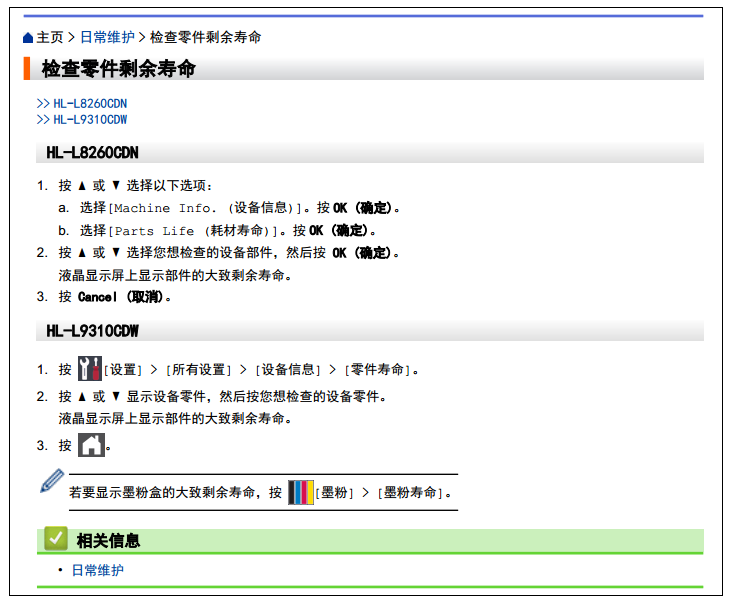Select [零件寿命] menu path text
742x601 pixels.
coord(378,370)
